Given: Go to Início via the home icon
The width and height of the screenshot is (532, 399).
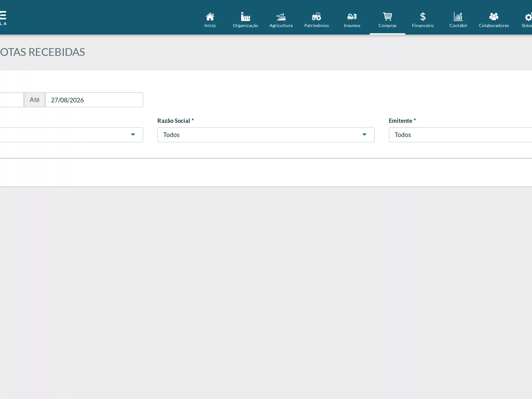Looking at the screenshot, I should coord(210,17).
